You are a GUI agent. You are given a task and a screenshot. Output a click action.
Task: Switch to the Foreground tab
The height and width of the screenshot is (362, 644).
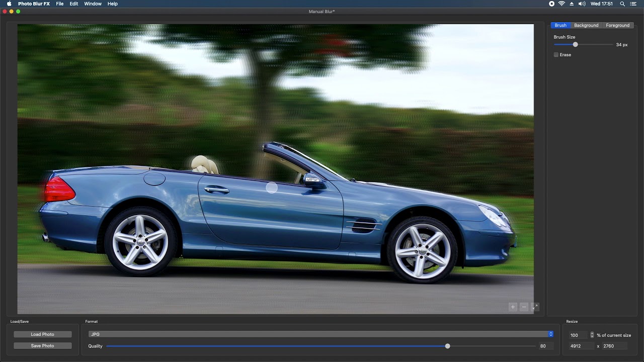(x=617, y=25)
